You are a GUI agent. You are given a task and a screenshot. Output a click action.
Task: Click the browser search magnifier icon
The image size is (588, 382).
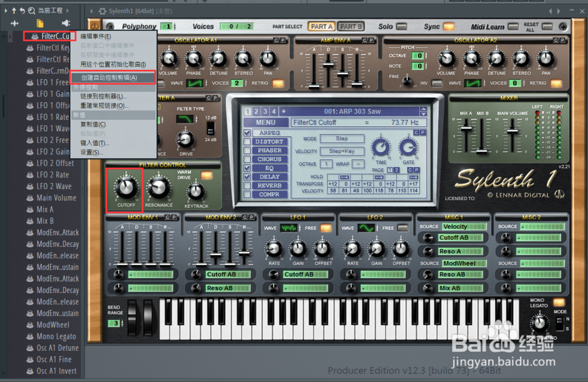[x=32, y=11]
